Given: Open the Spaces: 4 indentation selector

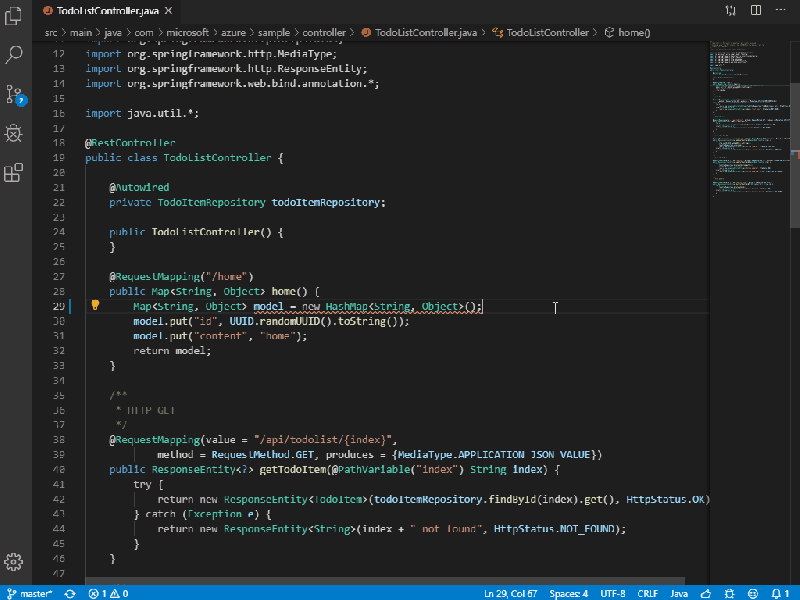Looking at the screenshot, I should pyautogui.click(x=567, y=593).
